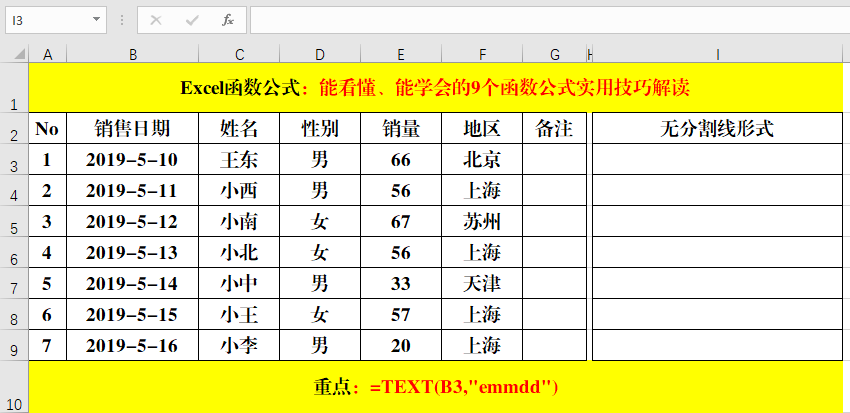This screenshot has width=850, height=413.
Task: Select column A header
Action: [x=48, y=54]
